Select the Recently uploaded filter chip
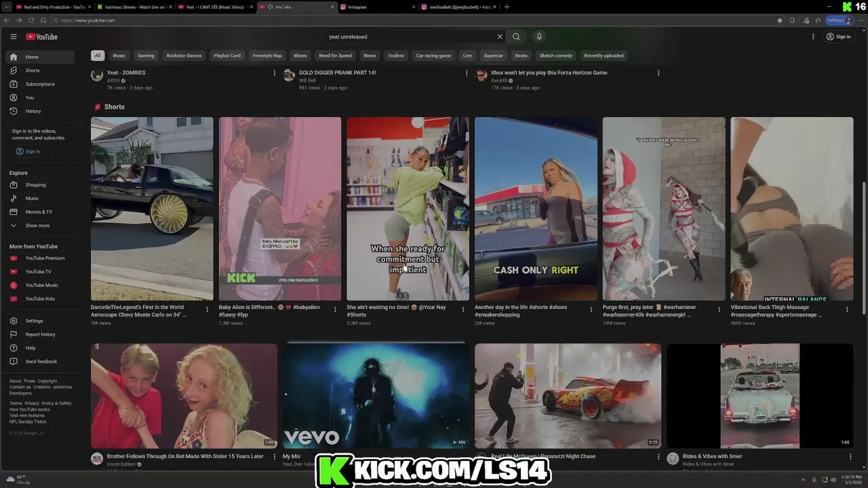Screen dimensions: 868x488 (x=604, y=56)
